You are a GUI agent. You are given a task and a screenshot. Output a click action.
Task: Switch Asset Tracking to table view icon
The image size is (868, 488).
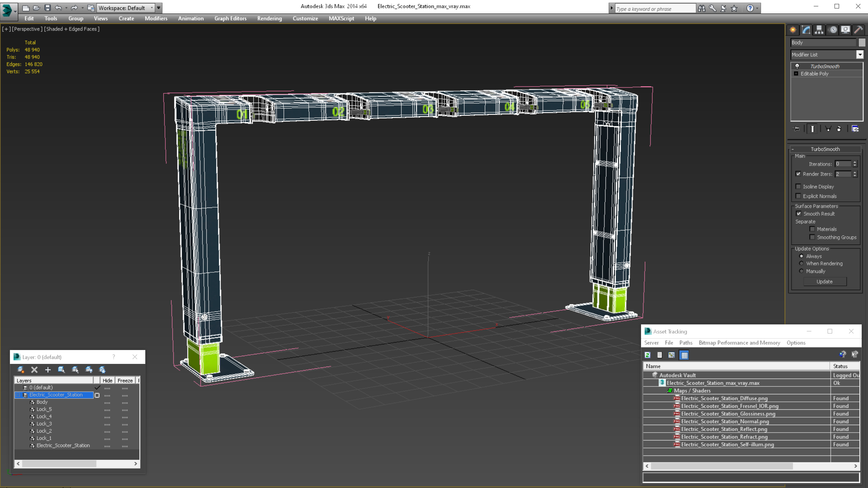[684, 355]
